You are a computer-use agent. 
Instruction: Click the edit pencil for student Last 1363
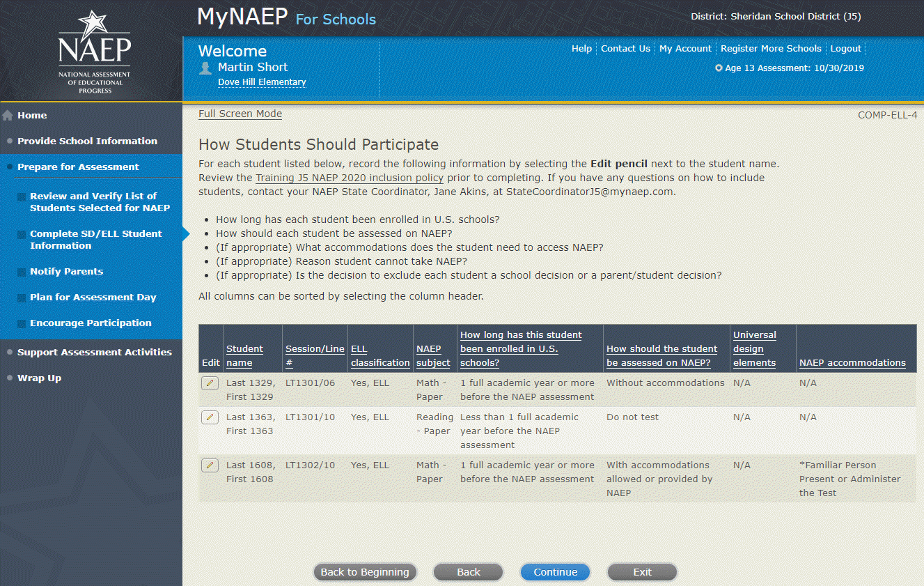coord(210,417)
